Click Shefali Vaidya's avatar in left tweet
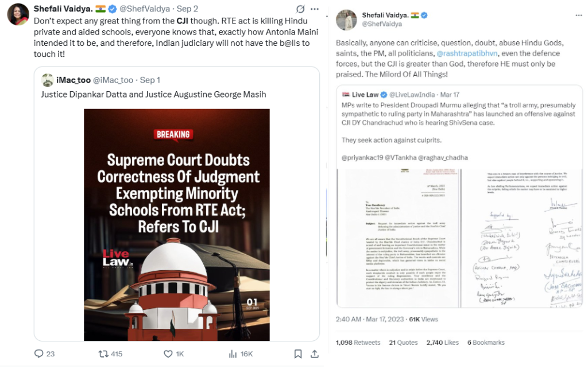 pyautogui.click(x=18, y=14)
